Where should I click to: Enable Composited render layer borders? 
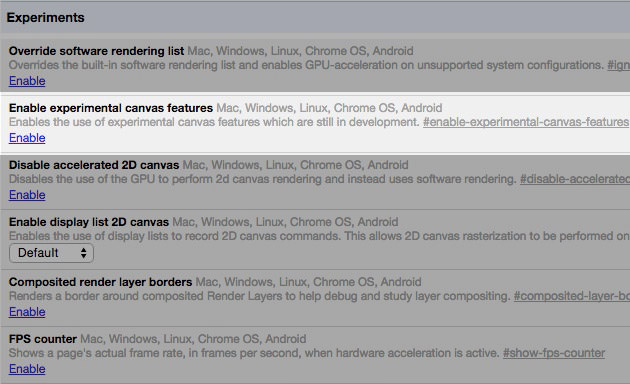coord(27,312)
